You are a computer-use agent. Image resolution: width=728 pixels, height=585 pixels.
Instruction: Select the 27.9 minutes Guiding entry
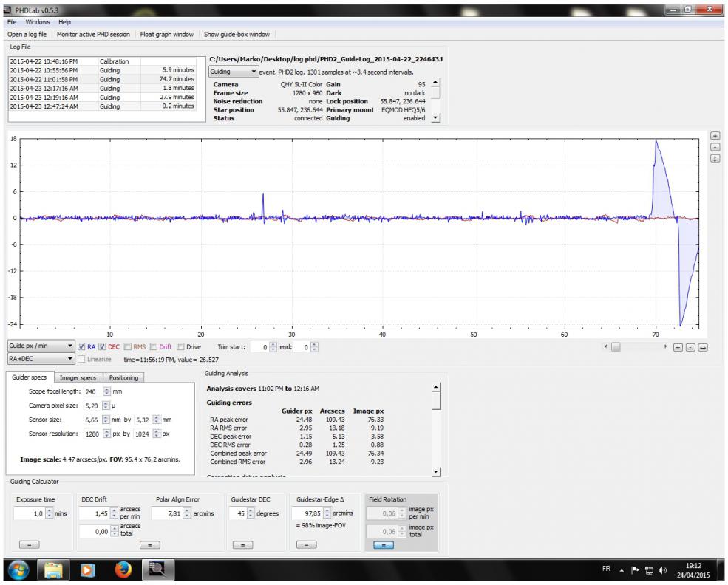[x=102, y=97]
